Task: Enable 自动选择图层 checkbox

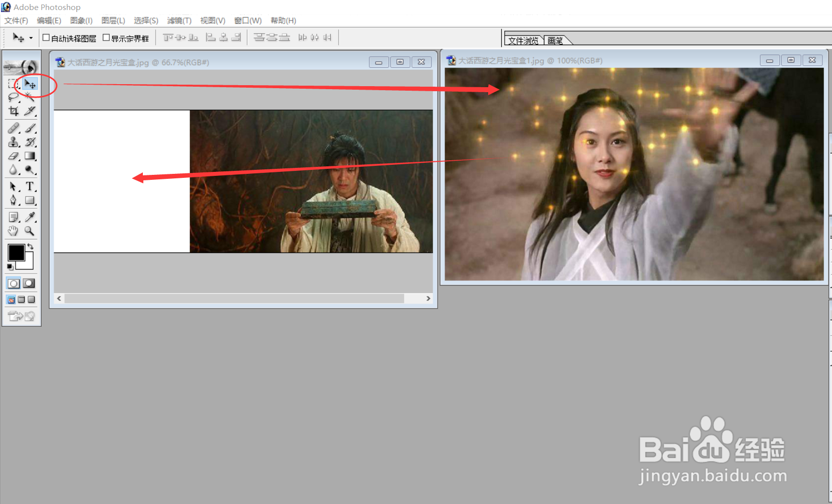Action: click(x=46, y=38)
